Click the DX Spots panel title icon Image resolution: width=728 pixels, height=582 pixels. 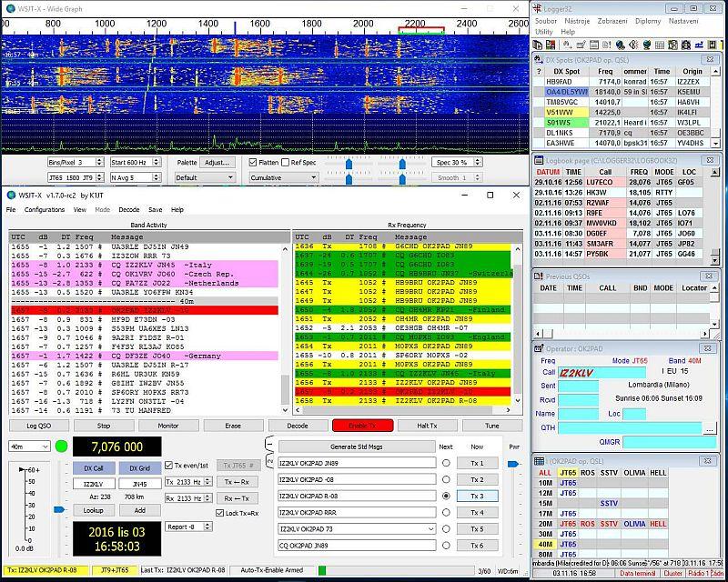pos(539,59)
